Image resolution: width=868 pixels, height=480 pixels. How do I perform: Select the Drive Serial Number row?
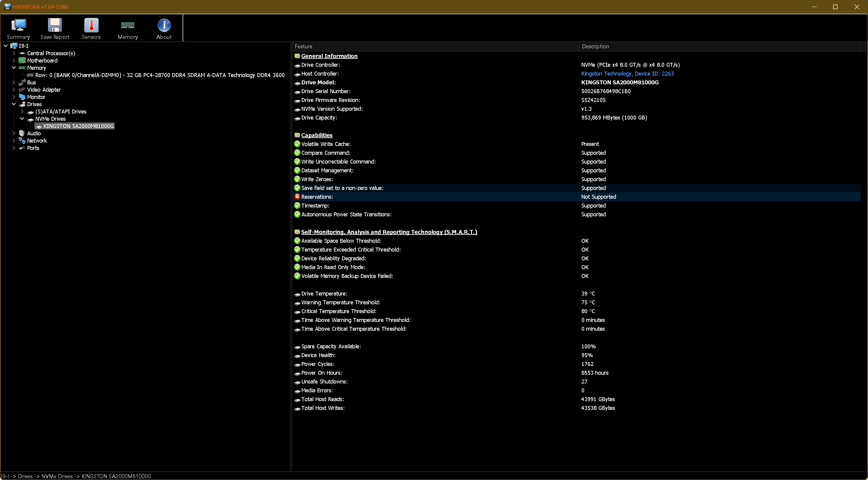(577, 91)
